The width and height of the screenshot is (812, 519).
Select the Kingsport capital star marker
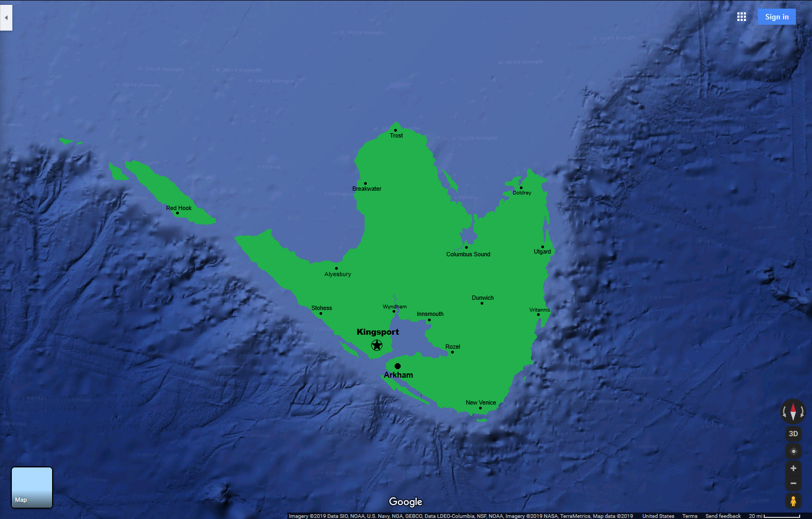click(377, 345)
